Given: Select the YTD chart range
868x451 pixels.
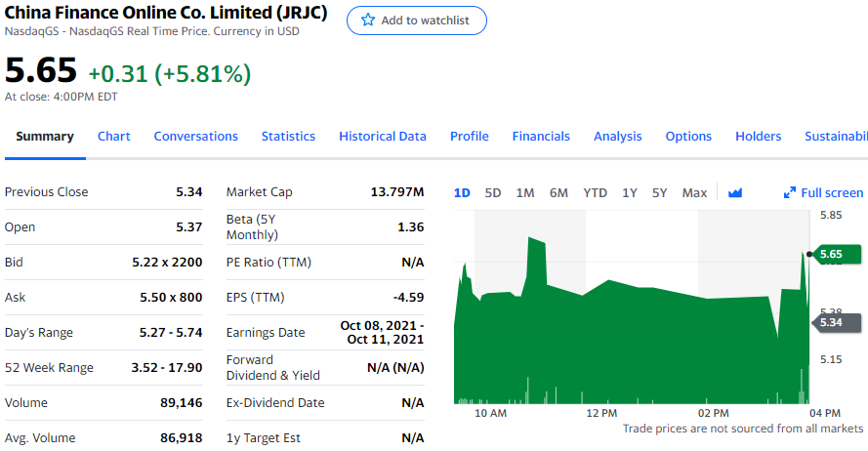Looking at the screenshot, I should tap(595, 192).
